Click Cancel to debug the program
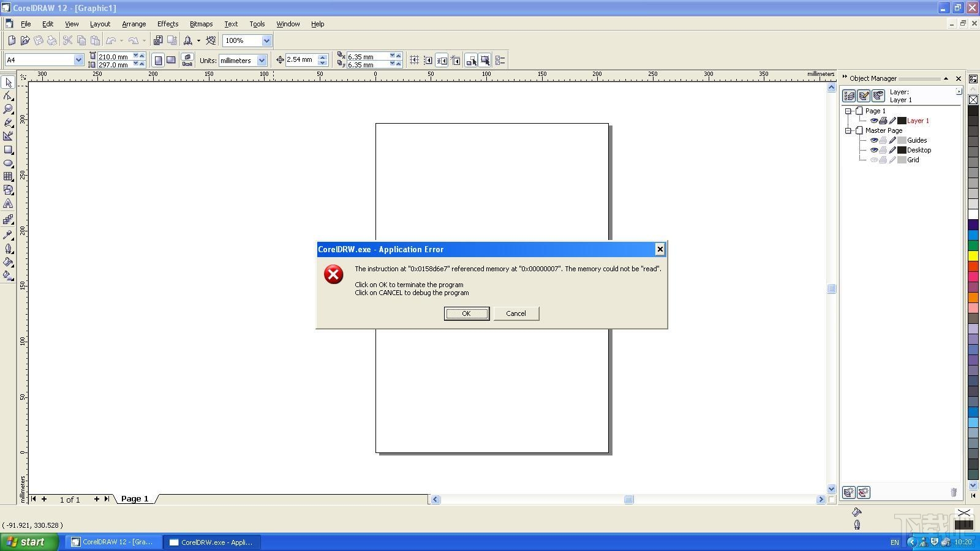 click(516, 313)
